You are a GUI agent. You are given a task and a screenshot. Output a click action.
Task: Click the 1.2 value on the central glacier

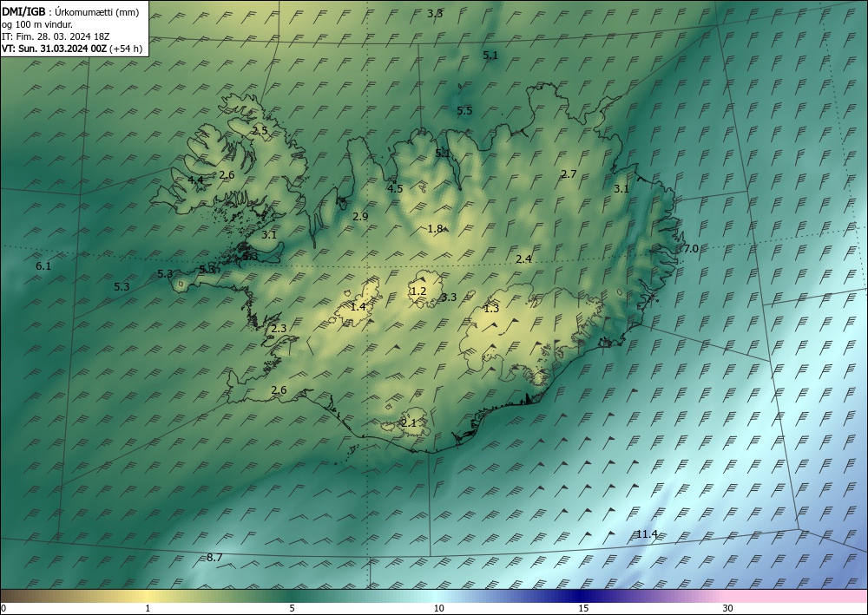click(x=418, y=291)
